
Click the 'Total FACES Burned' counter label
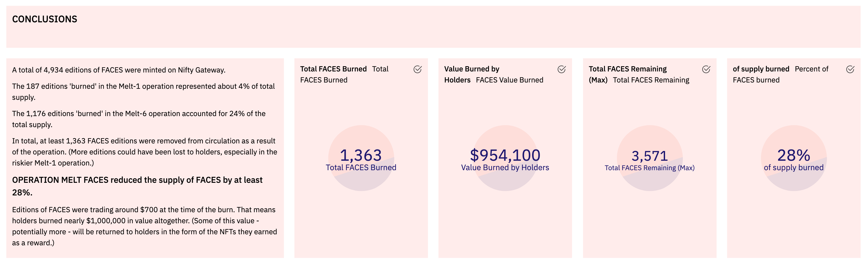tap(361, 168)
